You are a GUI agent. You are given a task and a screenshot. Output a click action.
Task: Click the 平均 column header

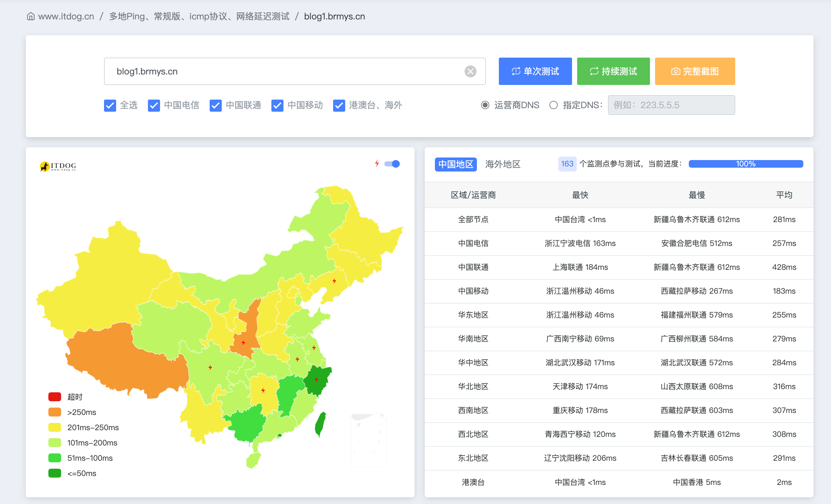click(x=784, y=195)
